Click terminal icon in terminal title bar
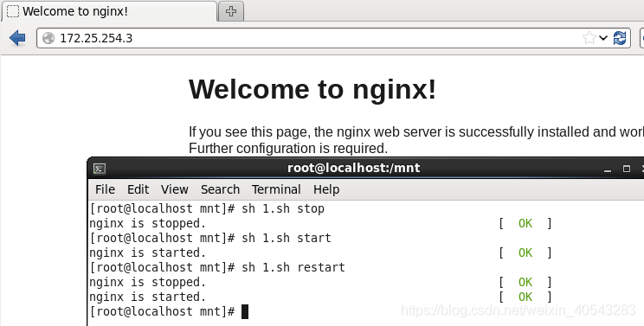Screen dimensions: 644x326 [x=100, y=169]
